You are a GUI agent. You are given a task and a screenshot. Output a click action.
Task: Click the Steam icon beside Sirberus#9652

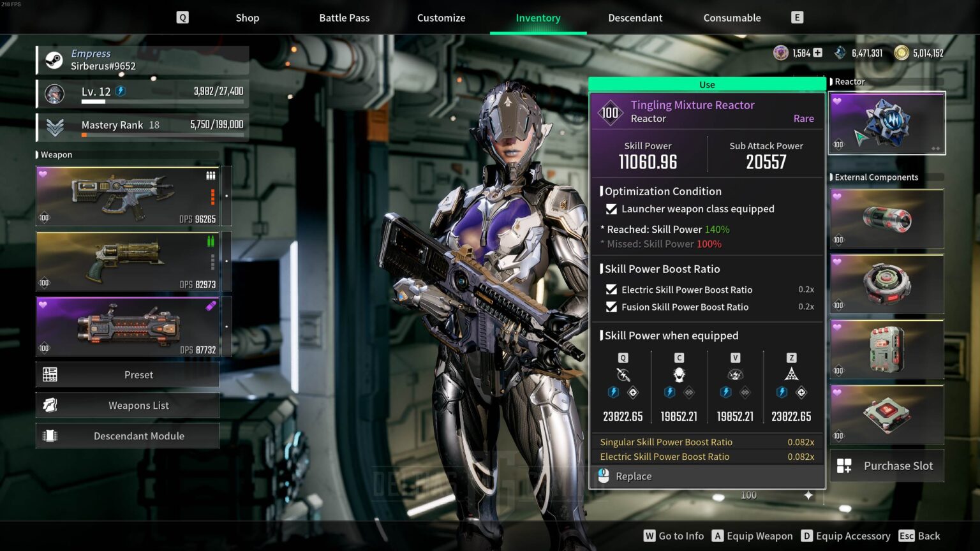point(54,60)
